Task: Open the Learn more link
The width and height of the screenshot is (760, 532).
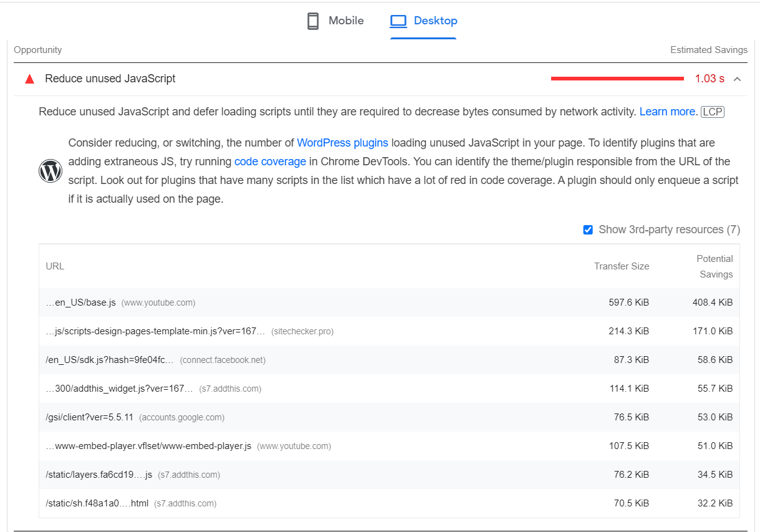Action: (666, 112)
